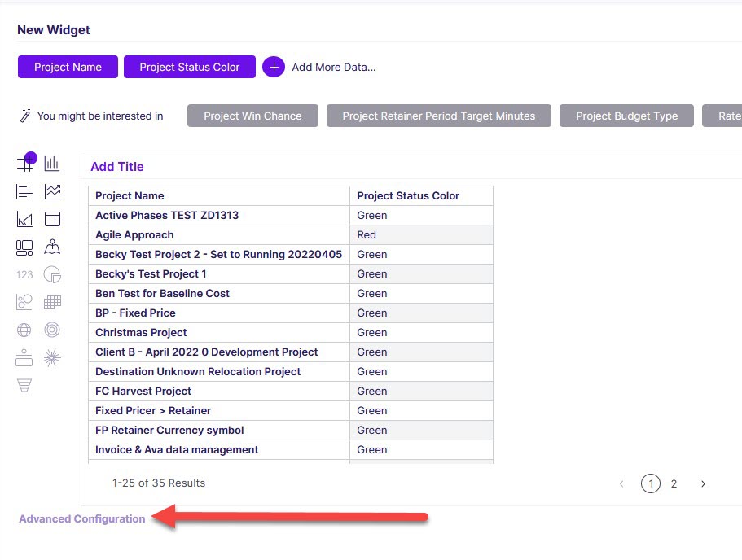Add suggested field Project Win Chance

(252, 116)
